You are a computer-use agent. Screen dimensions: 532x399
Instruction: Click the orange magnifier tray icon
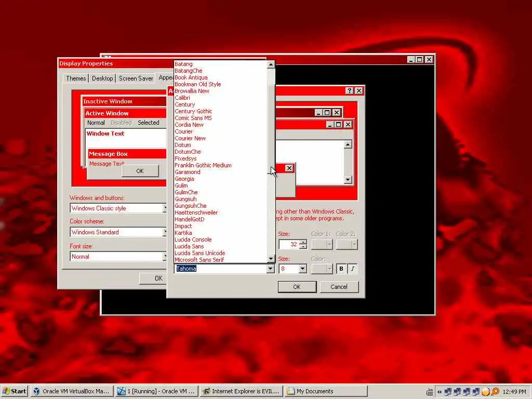tap(495, 392)
